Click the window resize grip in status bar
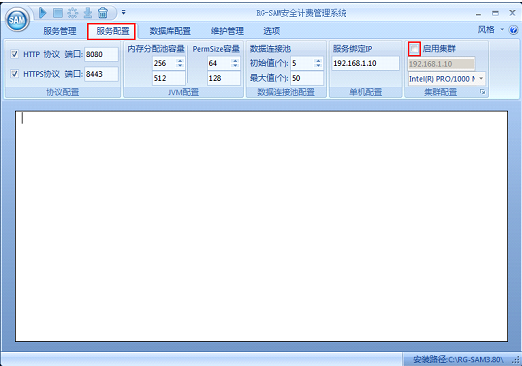522x366 pixels. [x=516, y=360]
